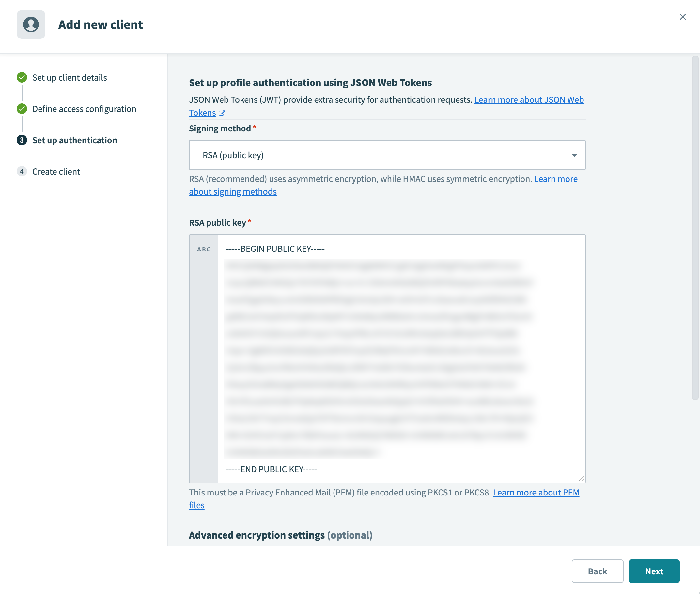
Task: Click Back to return to previous step
Action: pos(597,571)
